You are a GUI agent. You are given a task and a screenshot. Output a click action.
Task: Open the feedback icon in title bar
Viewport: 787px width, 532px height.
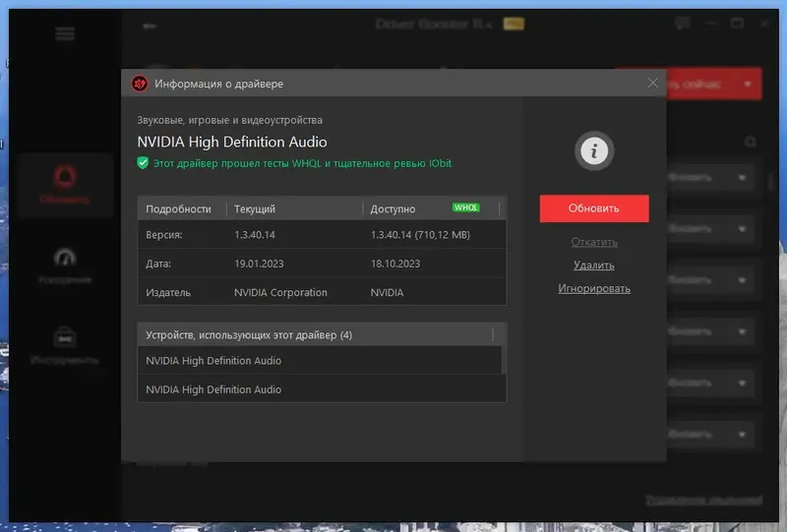pyautogui.click(x=683, y=23)
